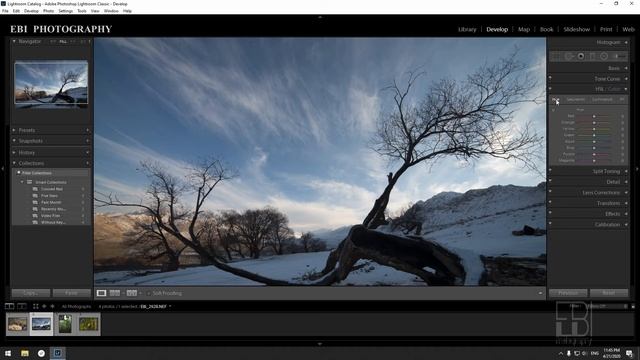Select the Spot Removal tool
Image resolution: width=640 pixels, height=360 pixels.
569,56
